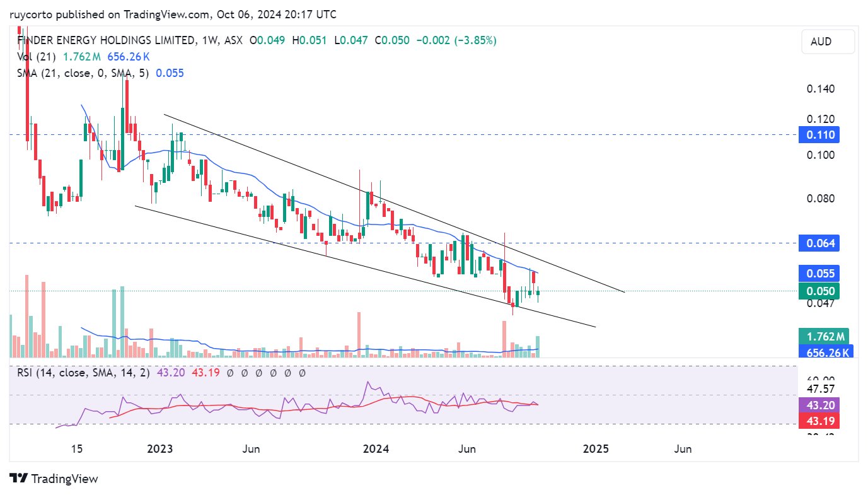Viewport: 868px width, 495px height.
Task: Click the -0.002 (-3.85%) change value
Action: pos(455,40)
